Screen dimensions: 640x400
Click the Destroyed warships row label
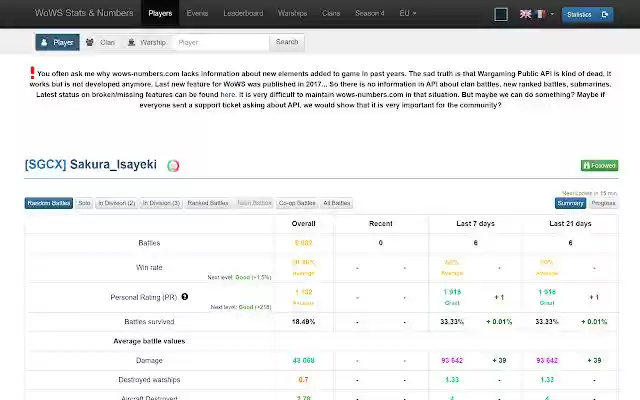pyautogui.click(x=149, y=380)
